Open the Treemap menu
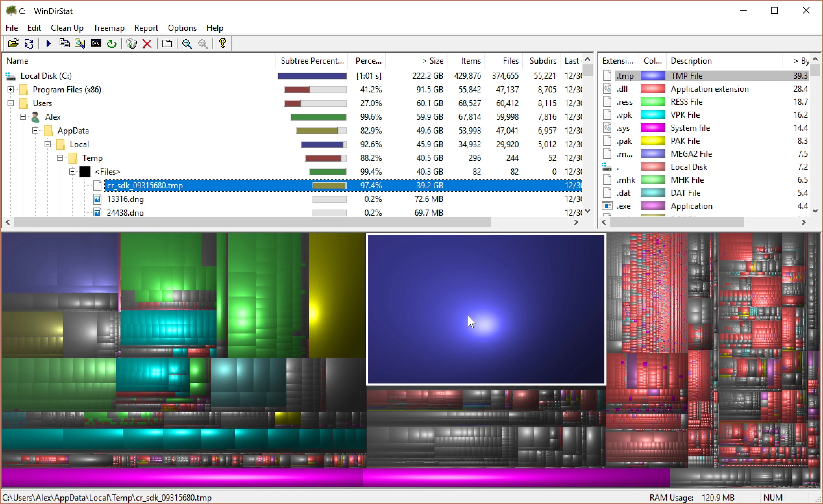 (x=109, y=28)
